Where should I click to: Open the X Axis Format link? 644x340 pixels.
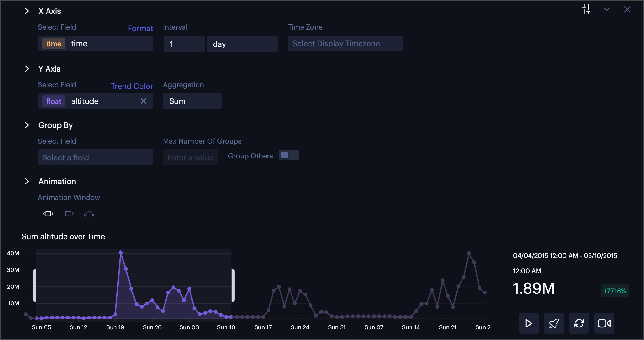(140, 28)
